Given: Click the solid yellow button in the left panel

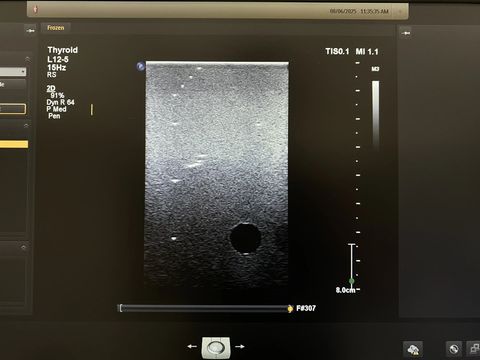Looking at the screenshot, I should pos(14,144).
